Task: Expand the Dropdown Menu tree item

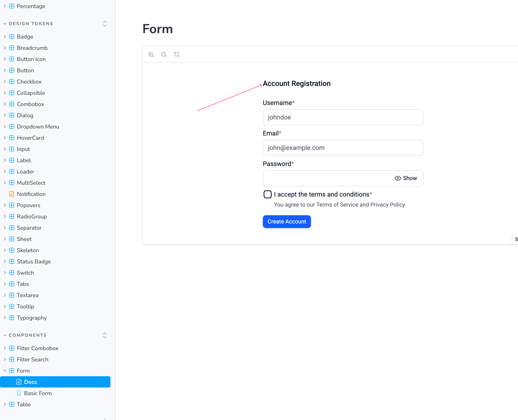Action: (x=5, y=126)
